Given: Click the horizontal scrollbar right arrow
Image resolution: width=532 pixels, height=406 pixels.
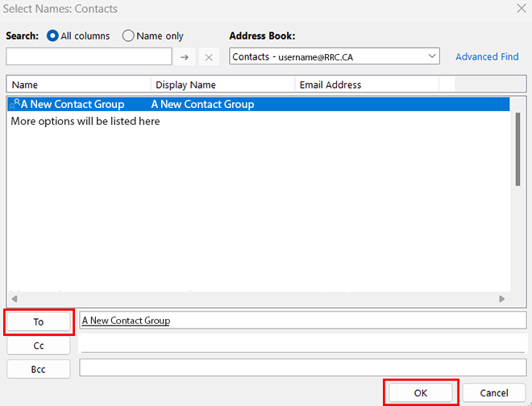Looking at the screenshot, I should click(x=501, y=299).
